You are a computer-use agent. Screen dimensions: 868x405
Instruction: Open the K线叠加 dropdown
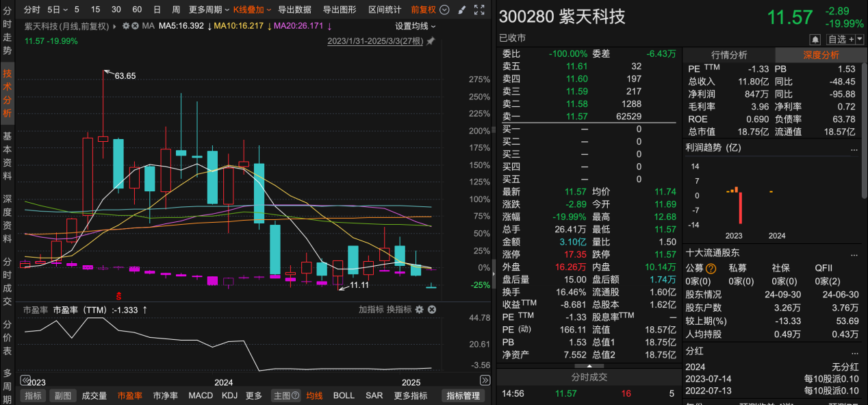[252, 10]
